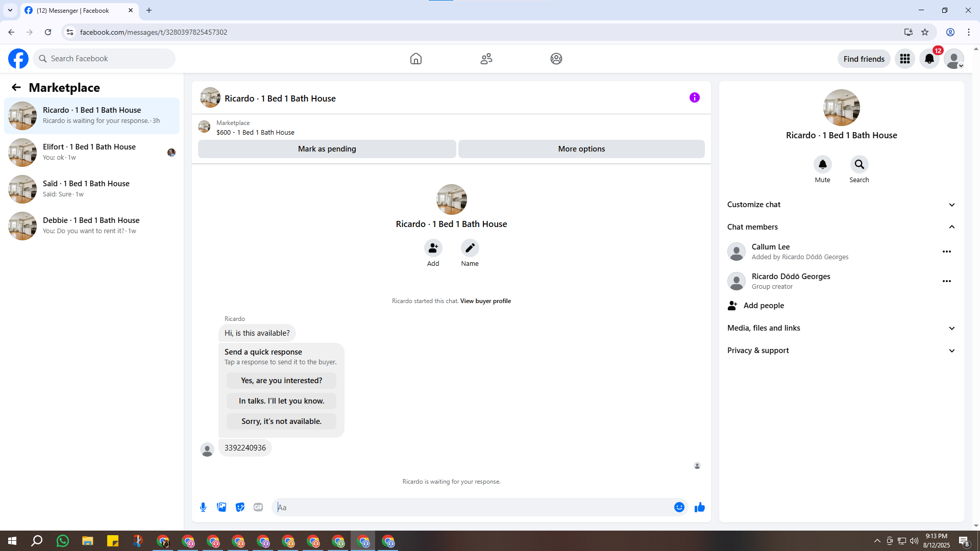Search in conversation magnifier icon
The width and height of the screenshot is (980, 551).
859,165
